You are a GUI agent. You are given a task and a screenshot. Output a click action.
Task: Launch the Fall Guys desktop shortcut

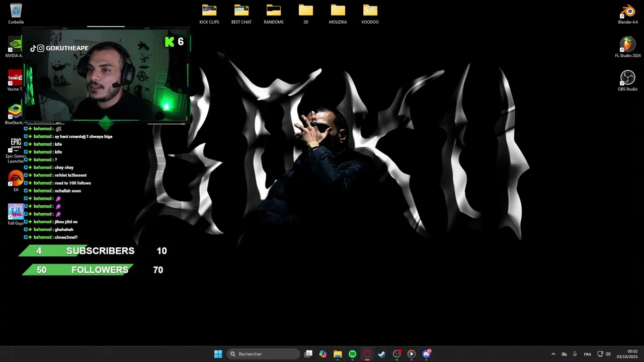pos(16,215)
